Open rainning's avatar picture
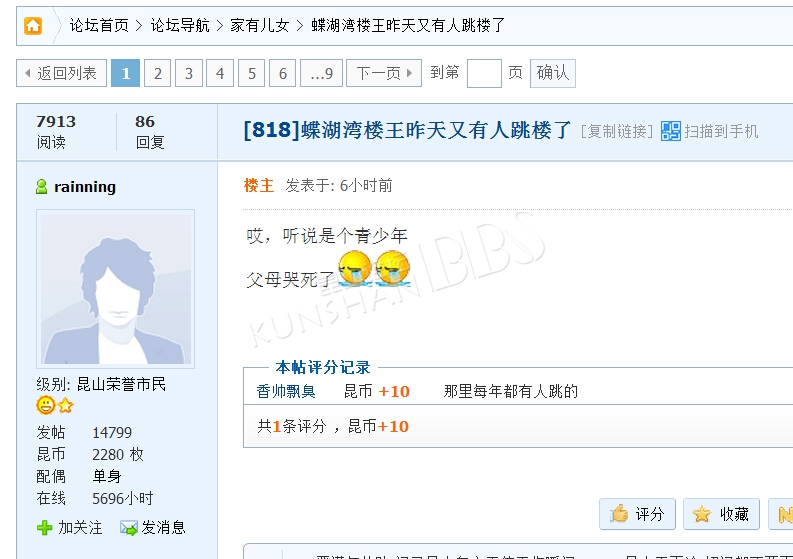This screenshot has height=559, width=793. click(115, 289)
